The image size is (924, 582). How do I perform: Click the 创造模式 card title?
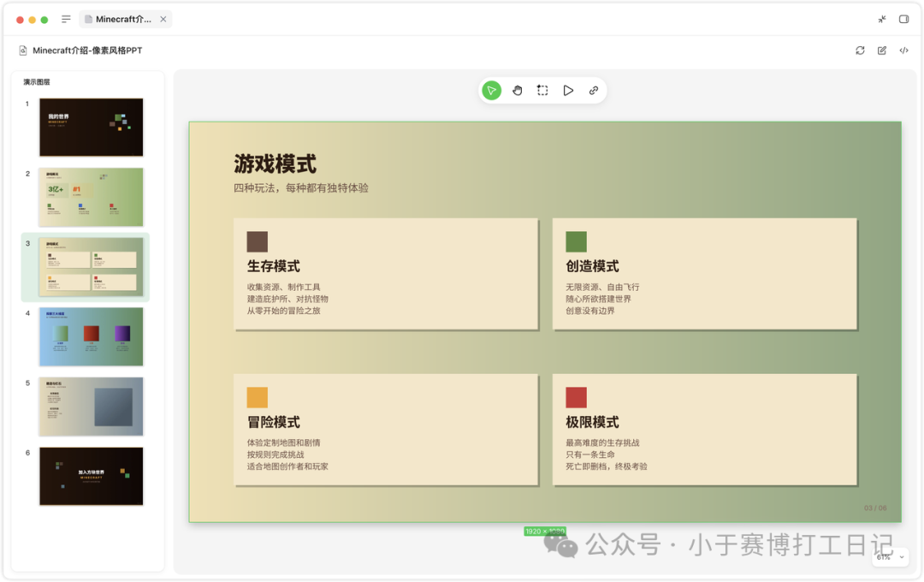pyautogui.click(x=592, y=266)
